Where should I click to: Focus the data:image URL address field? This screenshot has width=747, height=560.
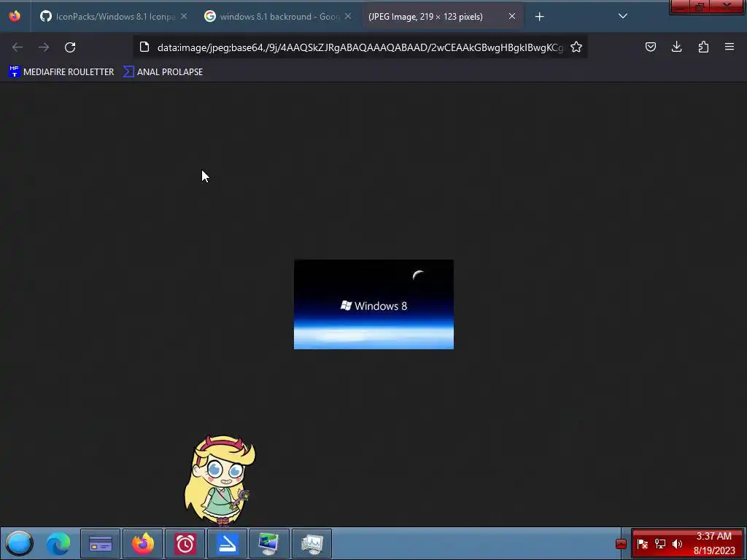pyautogui.click(x=360, y=47)
